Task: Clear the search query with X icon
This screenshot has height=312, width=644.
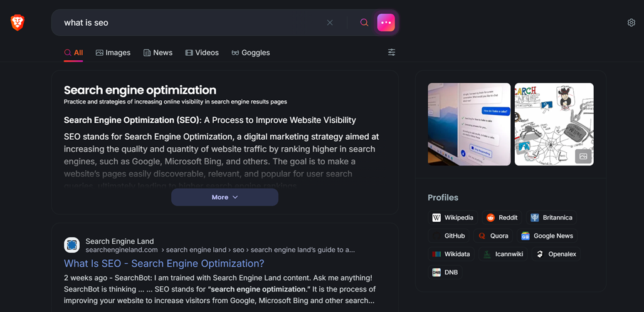Action: pos(330,23)
